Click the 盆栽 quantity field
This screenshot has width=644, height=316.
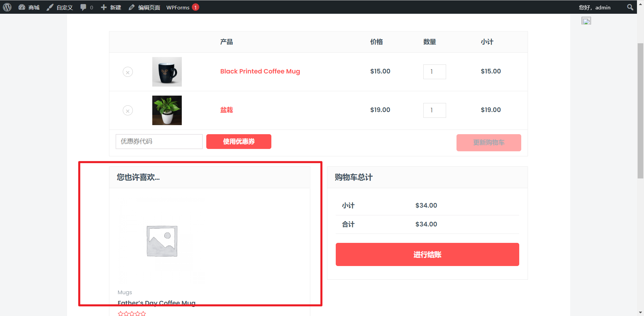coord(434,110)
